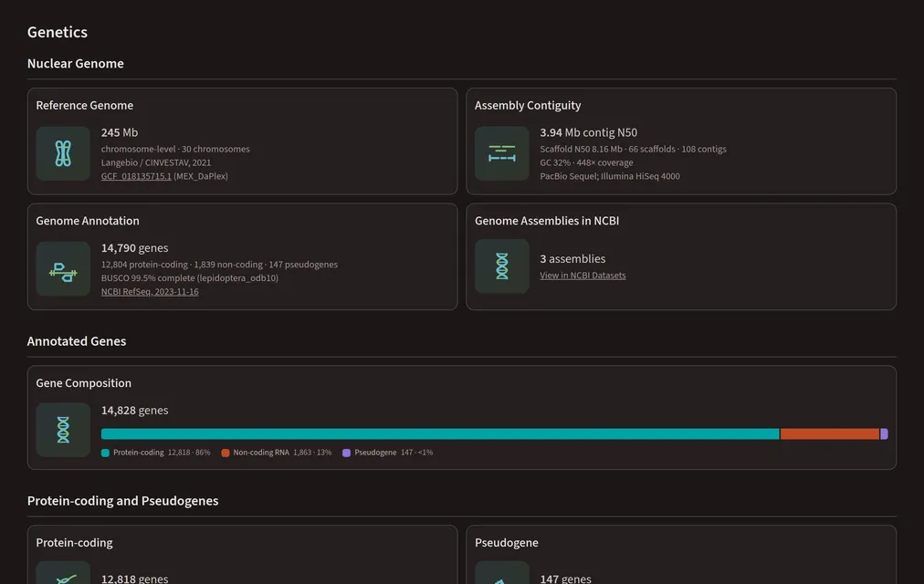924x584 pixels.
Task: Click the PacBio Sequel; Illumina HiSeq 4000 line
Action: (x=610, y=176)
